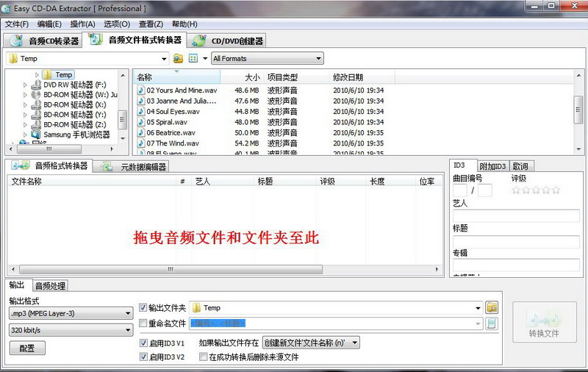
Task: Click the 转换文件 convert button
Action: [x=544, y=322]
